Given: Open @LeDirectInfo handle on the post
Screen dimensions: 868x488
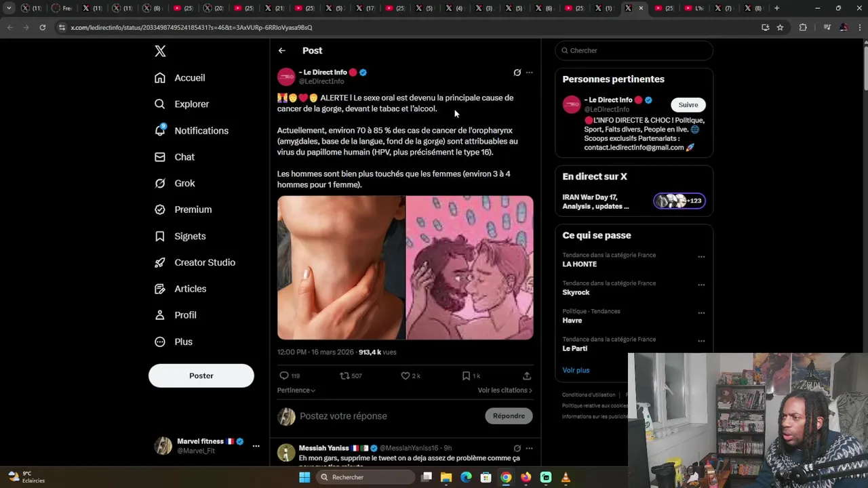Looking at the screenshot, I should [x=321, y=82].
